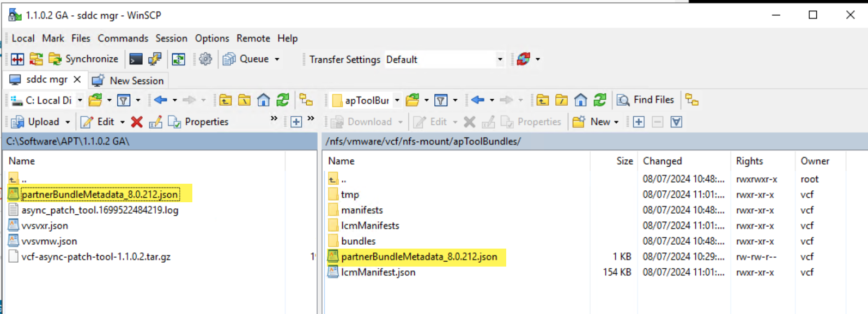Click Find Files button
Screen dimensions: 868x314
(x=646, y=100)
